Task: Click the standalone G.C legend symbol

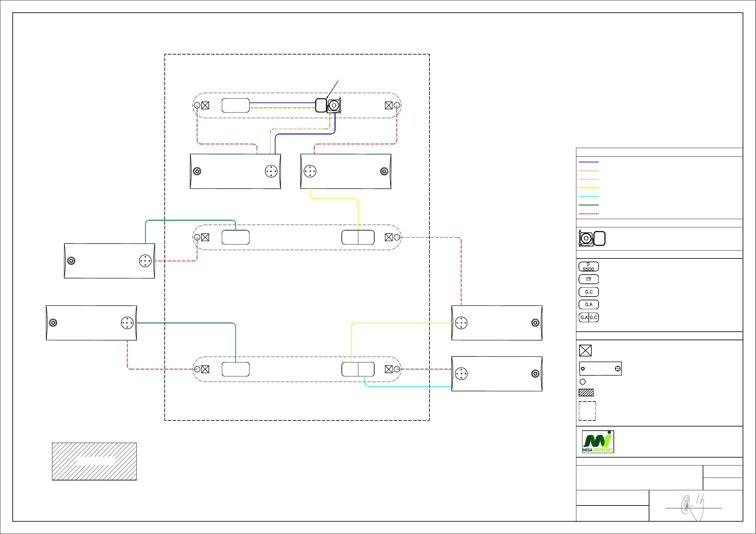Action: click(588, 292)
